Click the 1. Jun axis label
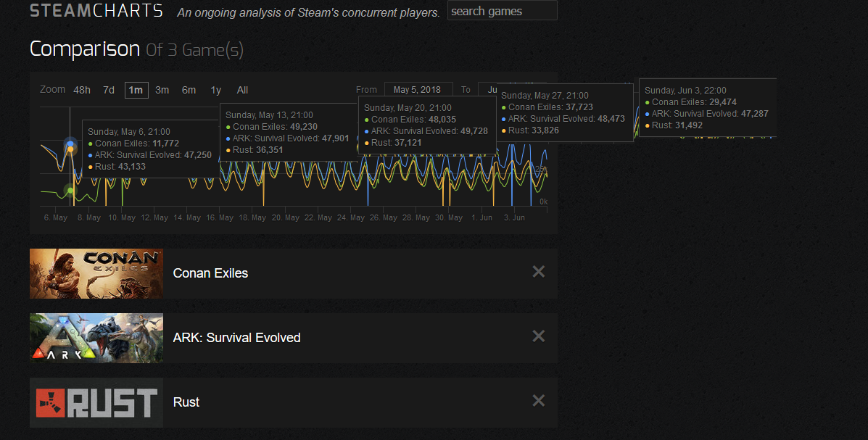This screenshot has width=868, height=440. 481,217
